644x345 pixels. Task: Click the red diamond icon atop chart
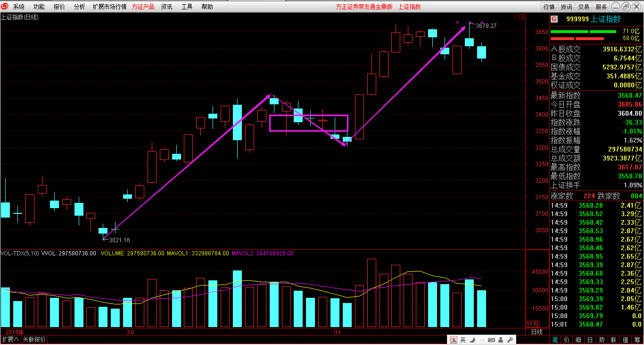tap(515, 17)
